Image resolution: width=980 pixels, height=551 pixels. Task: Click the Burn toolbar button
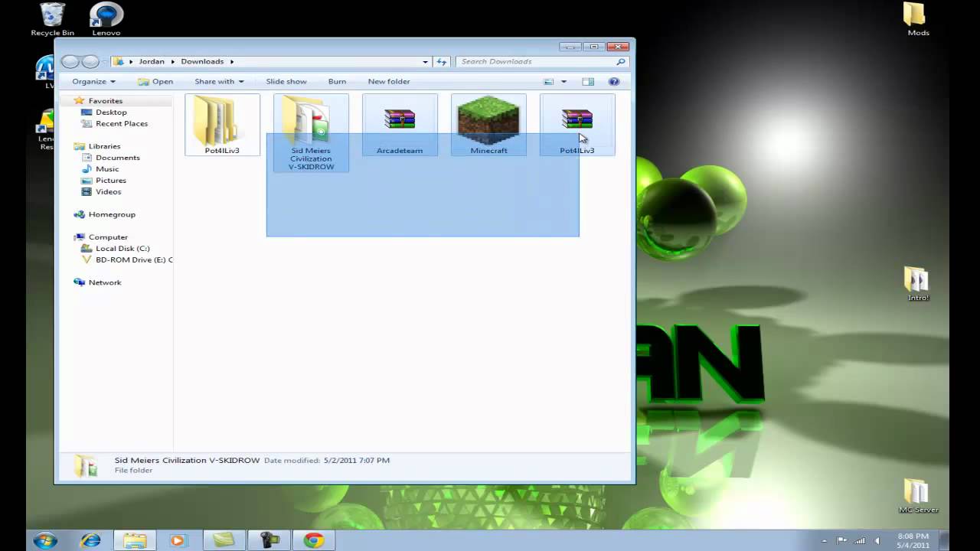(x=337, y=81)
